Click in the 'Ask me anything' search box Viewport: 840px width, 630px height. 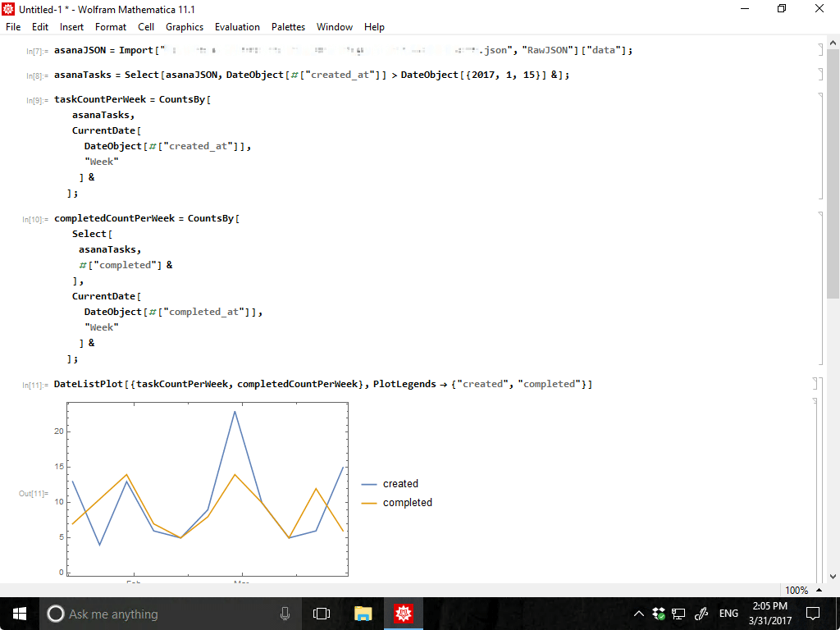tap(164, 614)
